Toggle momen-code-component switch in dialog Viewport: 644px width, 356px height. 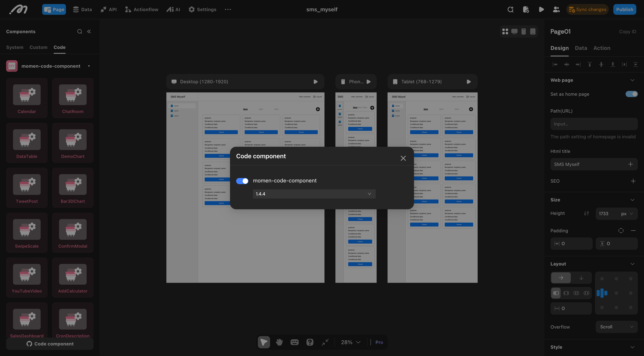242,181
